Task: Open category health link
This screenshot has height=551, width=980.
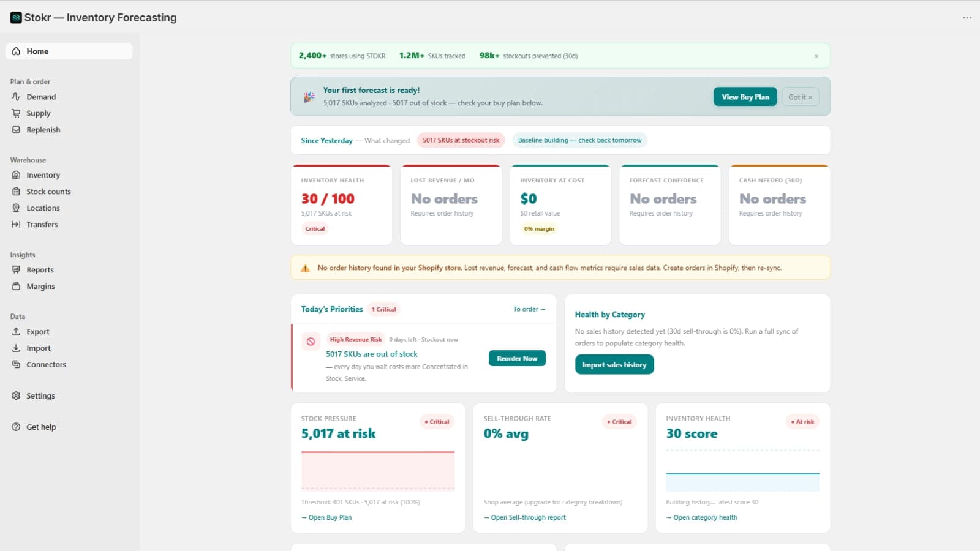Action: pos(702,518)
